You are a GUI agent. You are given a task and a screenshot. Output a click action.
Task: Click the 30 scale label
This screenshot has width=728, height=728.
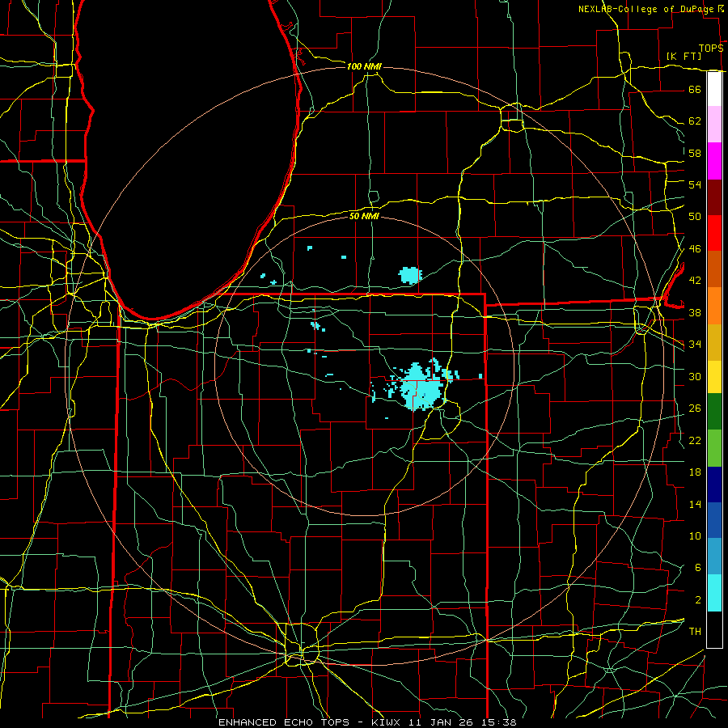695,376
